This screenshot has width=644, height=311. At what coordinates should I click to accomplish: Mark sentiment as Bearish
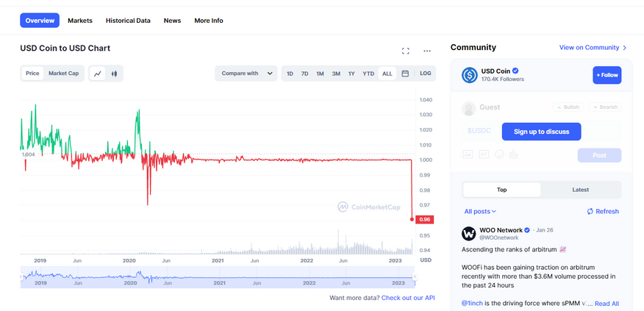[605, 107]
